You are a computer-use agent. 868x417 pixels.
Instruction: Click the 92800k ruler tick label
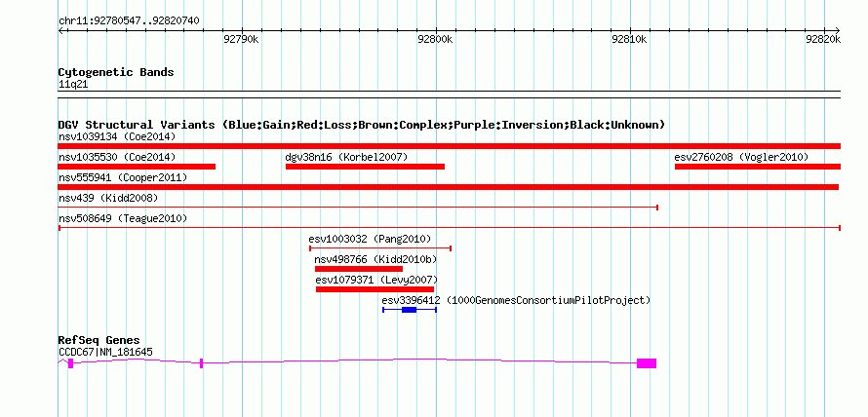[436, 39]
